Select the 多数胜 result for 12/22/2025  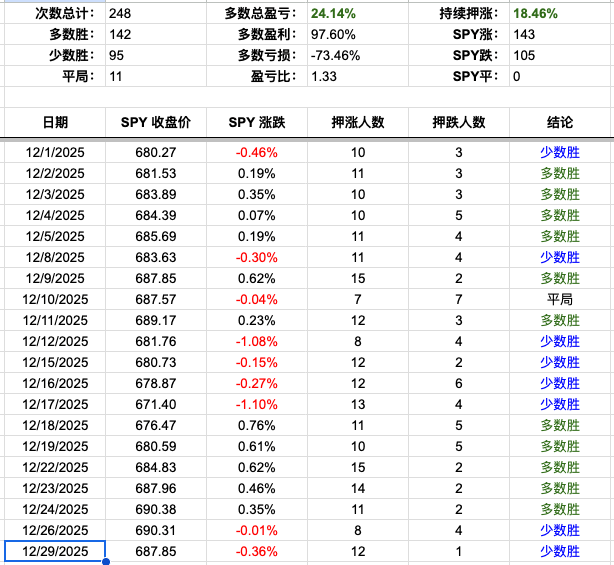[562, 468]
